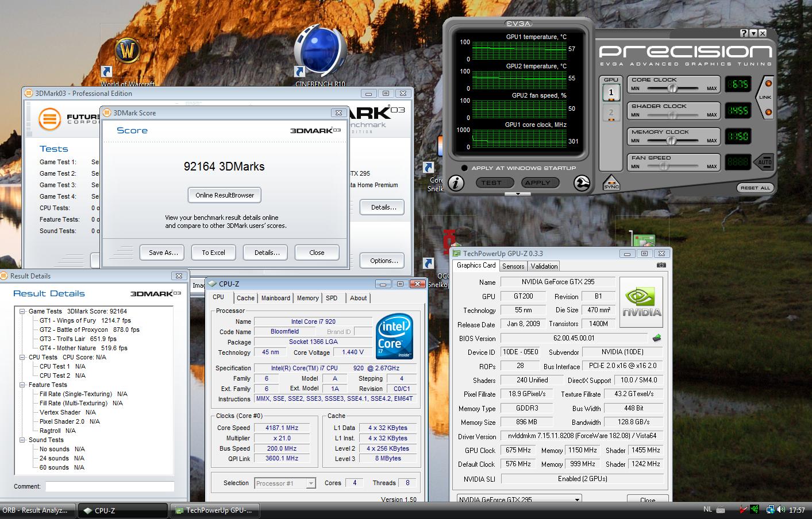Click the Razer tray icon

click(754, 509)
